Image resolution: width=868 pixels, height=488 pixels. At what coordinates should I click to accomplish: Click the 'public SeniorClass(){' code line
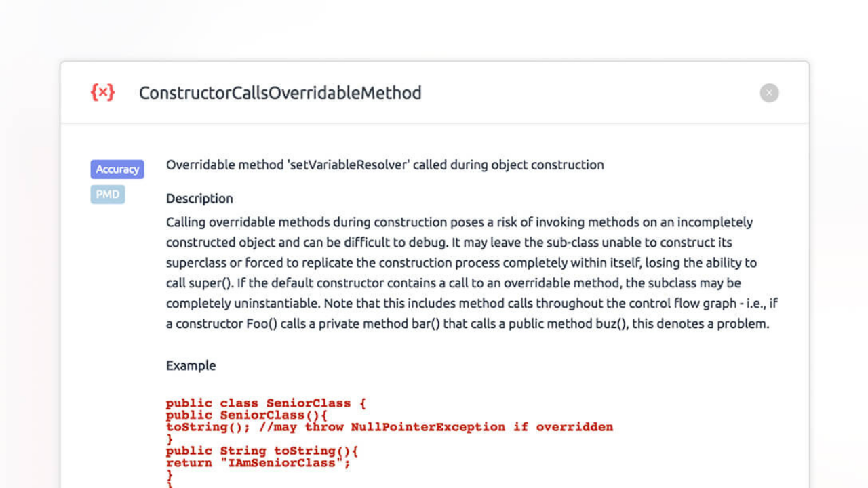[x=247, y=415]
